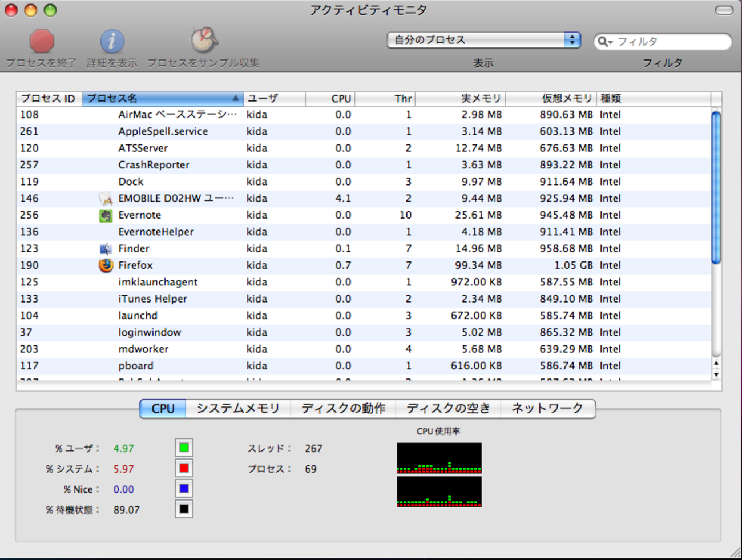Click the Firefox icon in process list
Viewport: 742px width, 560px height.
click(106, 265)
